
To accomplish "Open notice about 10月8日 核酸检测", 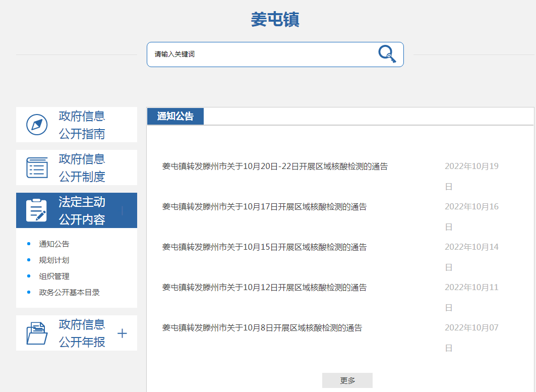I will [x=262, y=328].
